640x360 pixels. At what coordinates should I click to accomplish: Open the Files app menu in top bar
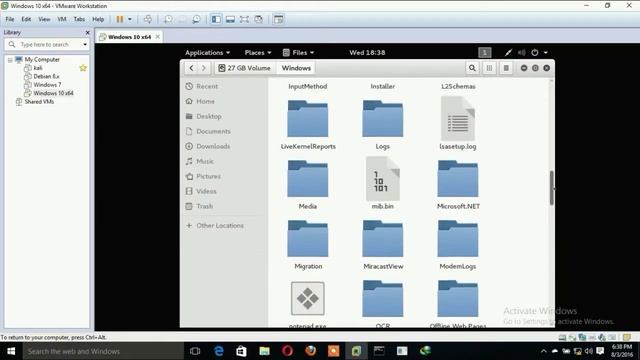pyautogui.click(x=299, y=53)
